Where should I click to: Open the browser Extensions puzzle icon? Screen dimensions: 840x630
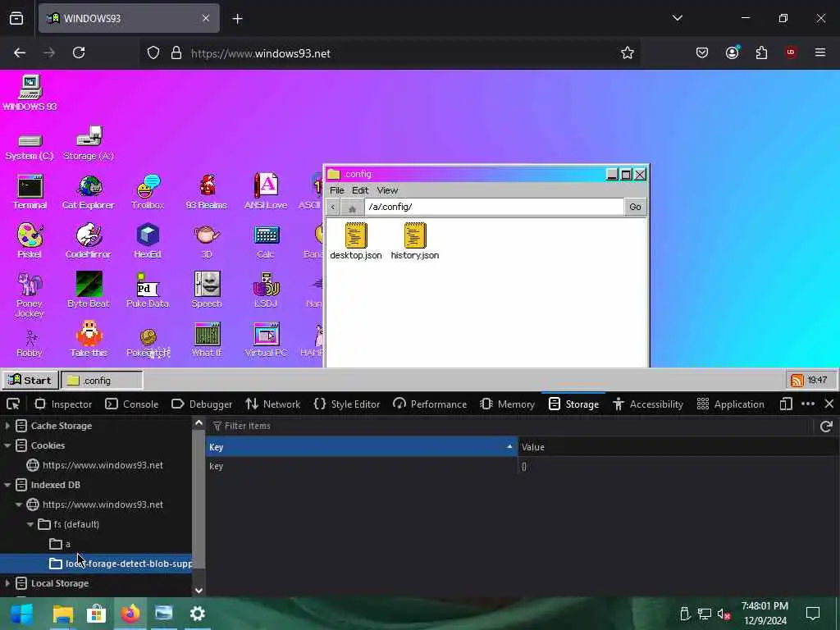pyautogui.click(x=761, y=52)
